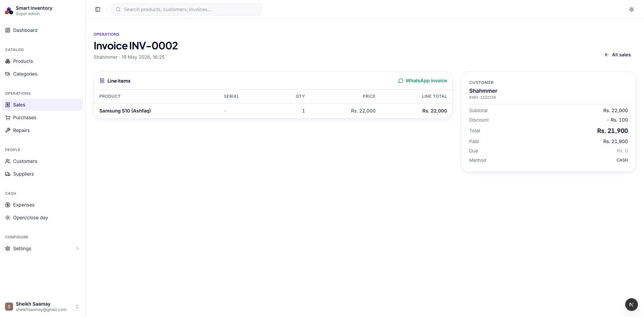
Task: Send the WhatsApp invoice
Action: pos(422,81)
